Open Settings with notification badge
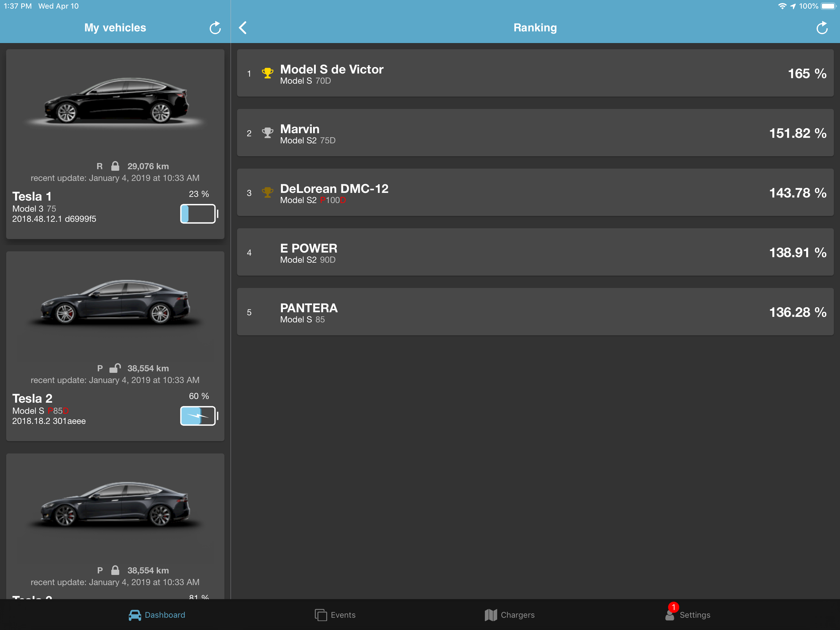This screenshot has width=840, height=630. tap(687, 615)
